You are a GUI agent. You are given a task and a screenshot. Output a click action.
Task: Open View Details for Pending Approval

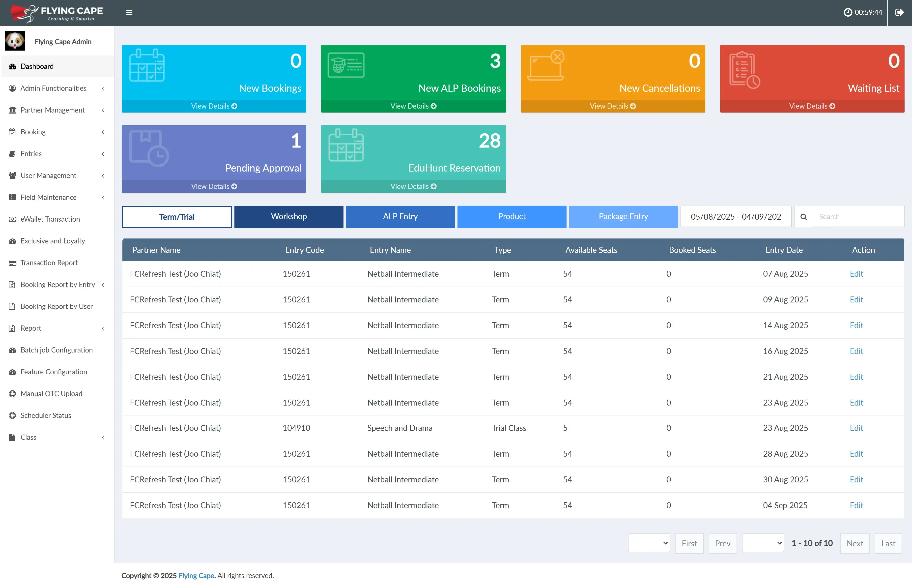click(214, 186)
